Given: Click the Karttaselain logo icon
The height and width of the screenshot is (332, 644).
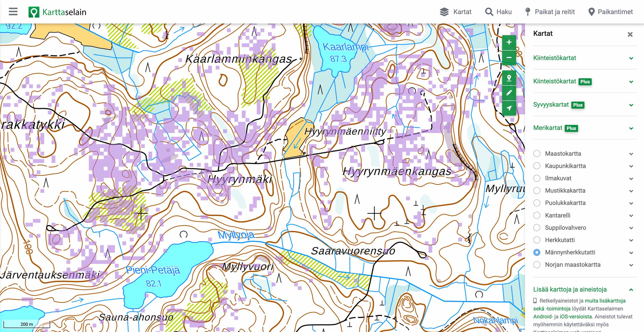Looking at the screenshot, I should click(34, 12).
